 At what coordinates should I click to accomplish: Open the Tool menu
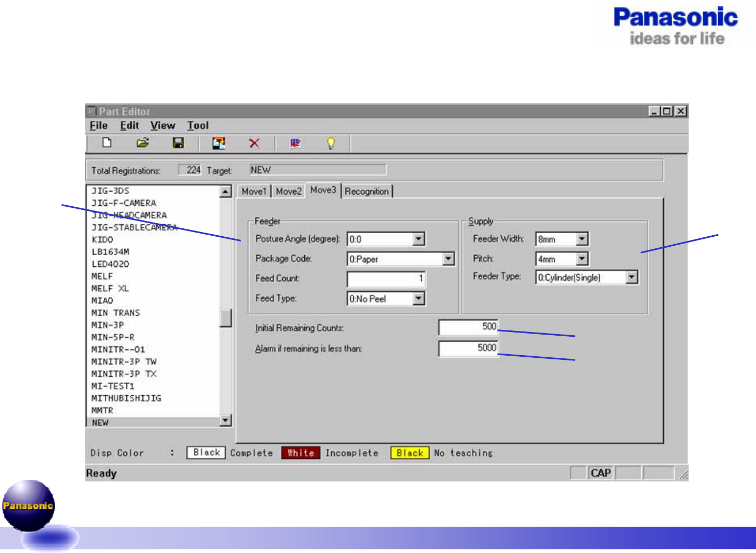(x=198, y=126)
